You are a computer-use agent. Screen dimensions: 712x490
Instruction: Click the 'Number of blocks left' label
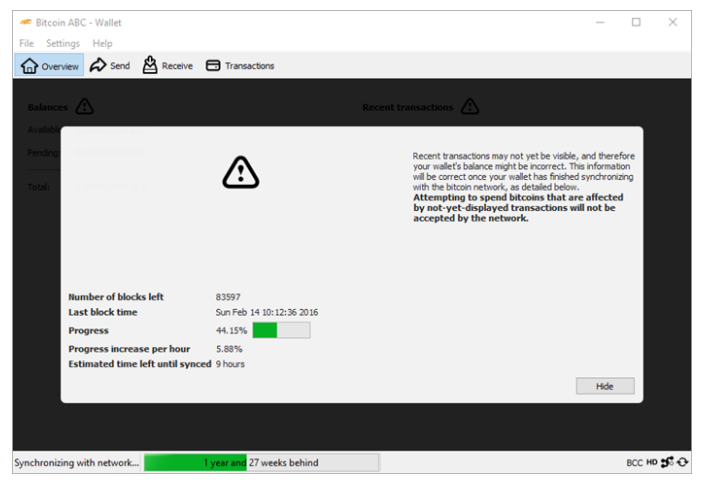click(x=116, y=297)
